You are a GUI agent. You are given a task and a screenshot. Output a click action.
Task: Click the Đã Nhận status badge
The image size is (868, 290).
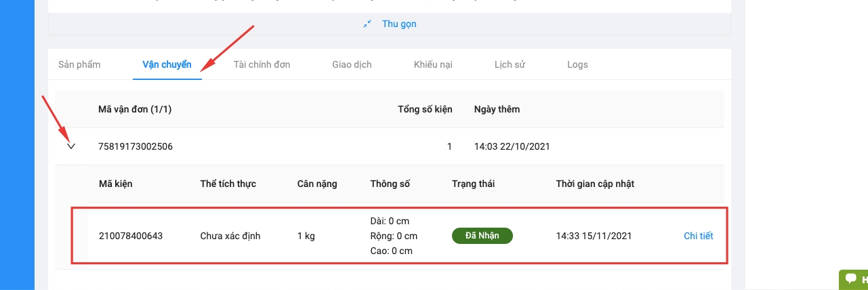tap(482, 236)
